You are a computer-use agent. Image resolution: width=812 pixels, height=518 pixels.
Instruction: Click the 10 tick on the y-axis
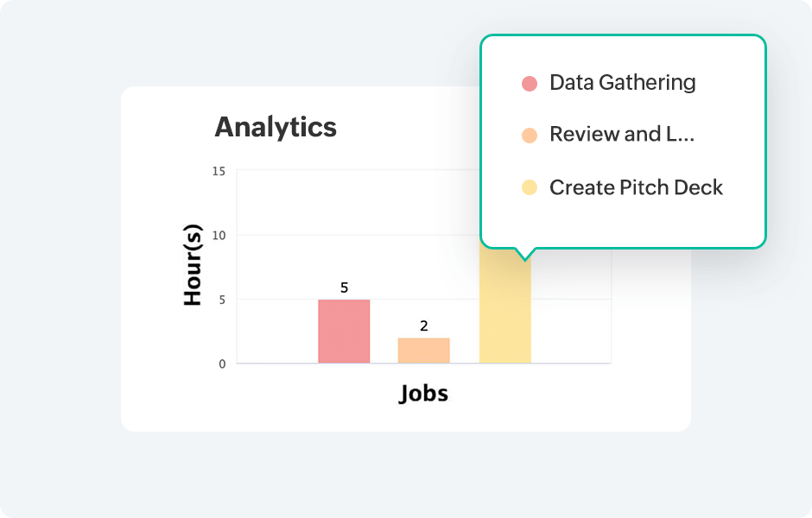coord(219,236)
